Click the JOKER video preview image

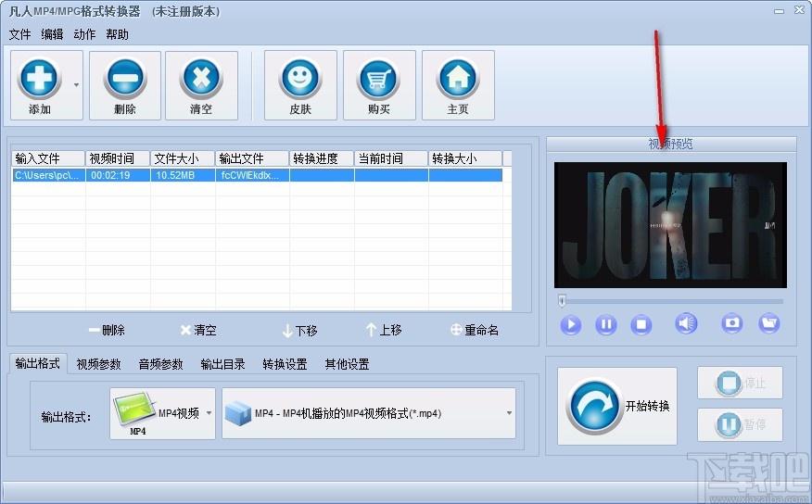click(x=670, y=225)
